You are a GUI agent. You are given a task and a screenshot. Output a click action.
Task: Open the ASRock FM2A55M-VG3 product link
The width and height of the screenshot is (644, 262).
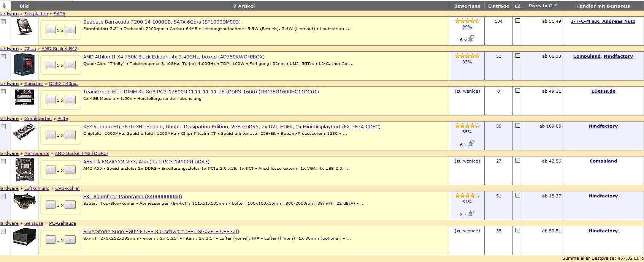[x=146, y=162]
